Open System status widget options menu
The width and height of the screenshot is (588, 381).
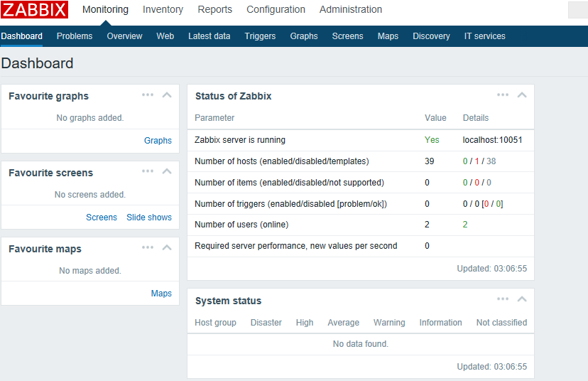point(503,299)
